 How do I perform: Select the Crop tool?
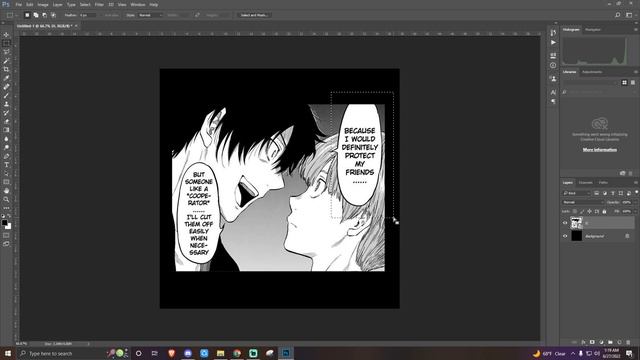coord(6,69)
